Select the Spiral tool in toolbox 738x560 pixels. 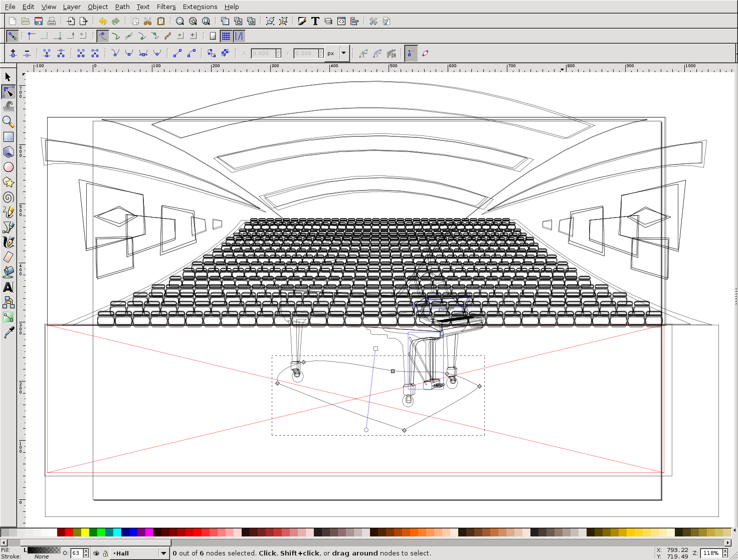[8, 197]
